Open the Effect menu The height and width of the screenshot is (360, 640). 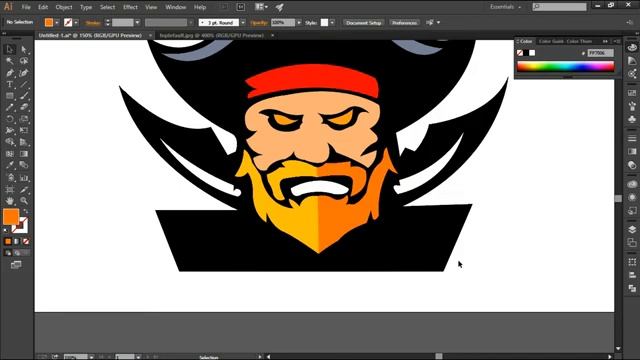coord(130,7)
